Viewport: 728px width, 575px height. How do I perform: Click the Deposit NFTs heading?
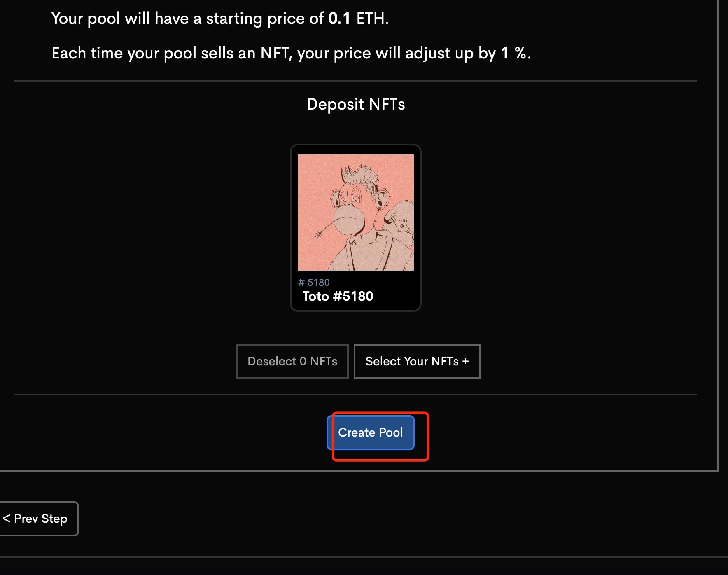pos(356,104)
